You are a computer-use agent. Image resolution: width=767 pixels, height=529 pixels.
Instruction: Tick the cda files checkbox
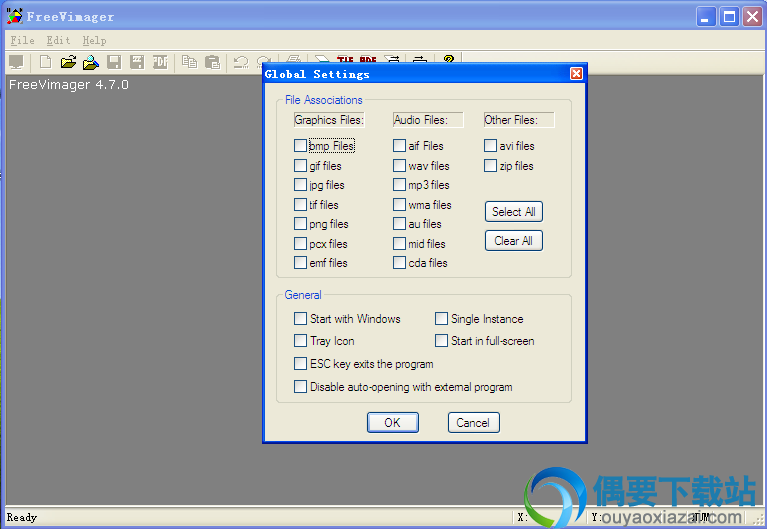tap(399, 263)
